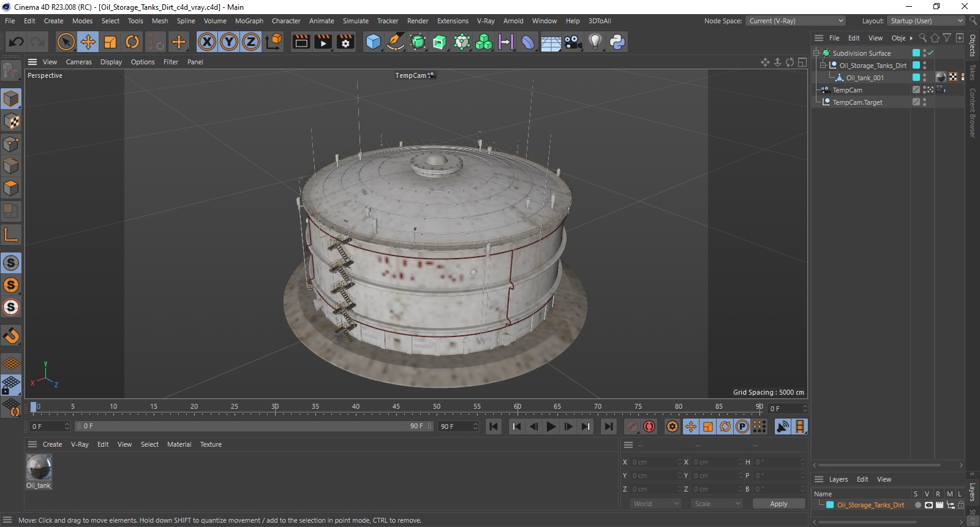The image size is (980, 527).
Task: Toggle viewport maximize icon
Action: pyautogui.click(x=802, y=62)
